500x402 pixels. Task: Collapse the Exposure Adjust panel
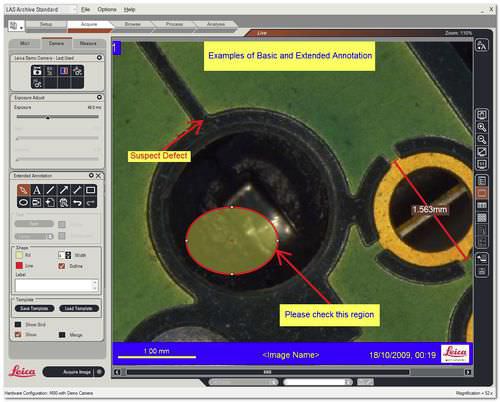(x=99, y=97)
